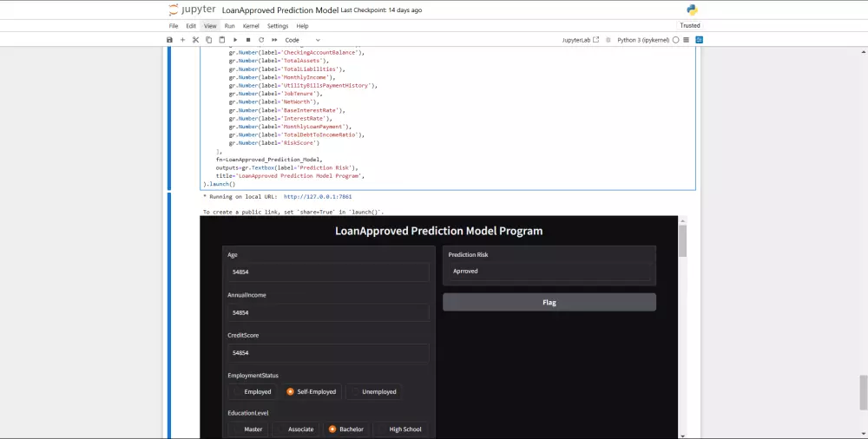The image size is (868, 439).
Task: Click the EducationLevel field label
Action: pos(248,413)
